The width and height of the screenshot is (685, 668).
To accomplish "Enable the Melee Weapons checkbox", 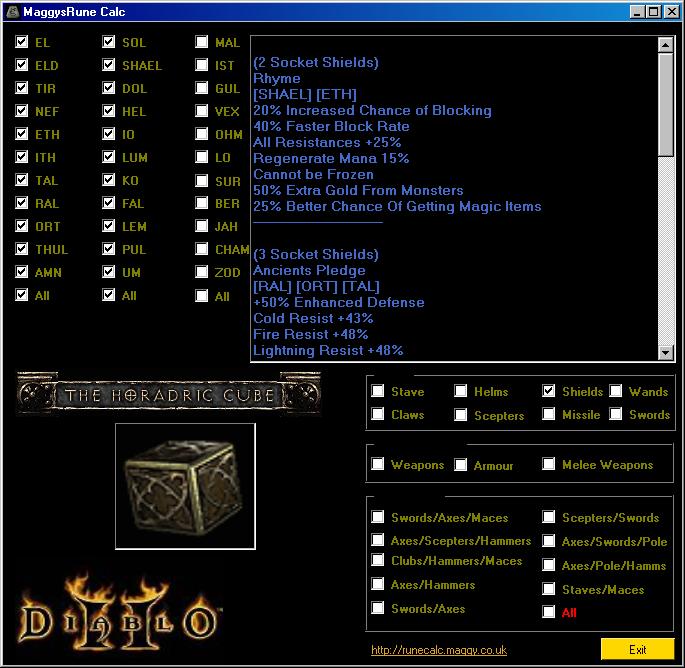I will click(x=549, y=464).
